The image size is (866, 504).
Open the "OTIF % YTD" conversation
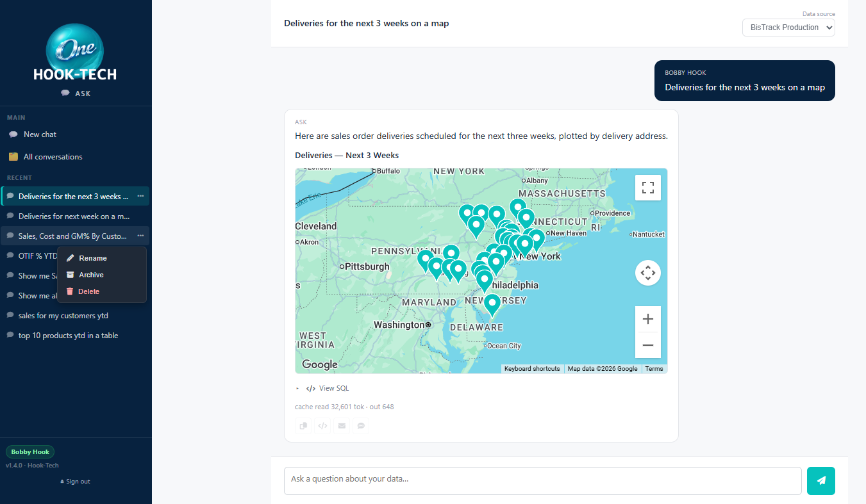point(38,256)
